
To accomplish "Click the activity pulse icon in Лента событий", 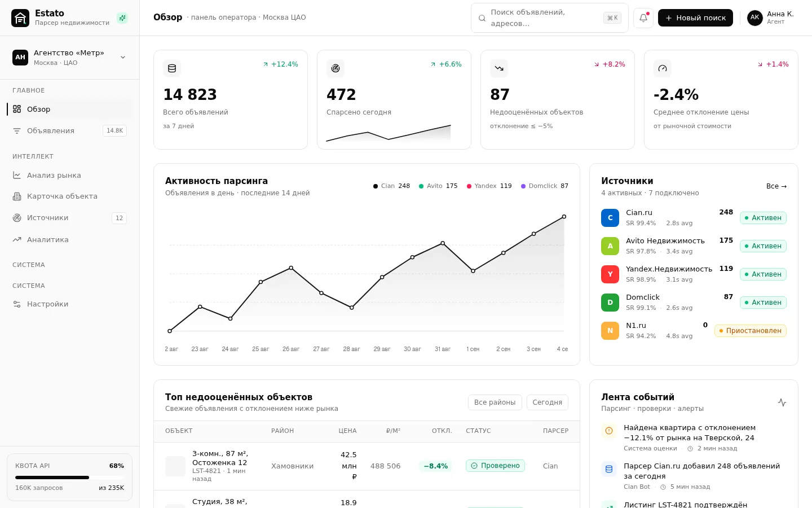I will [x=782, y=402].
